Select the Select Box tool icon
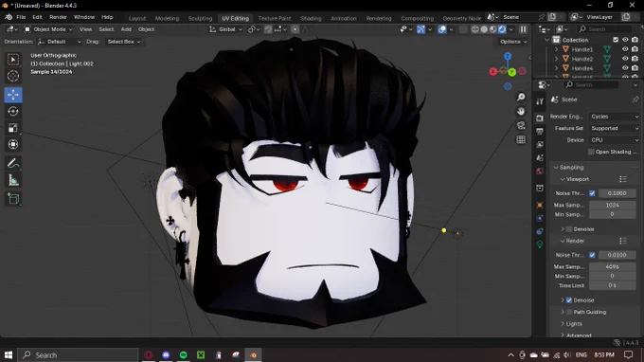The height and width of the screenshot is (362, 644). [13, 60]
